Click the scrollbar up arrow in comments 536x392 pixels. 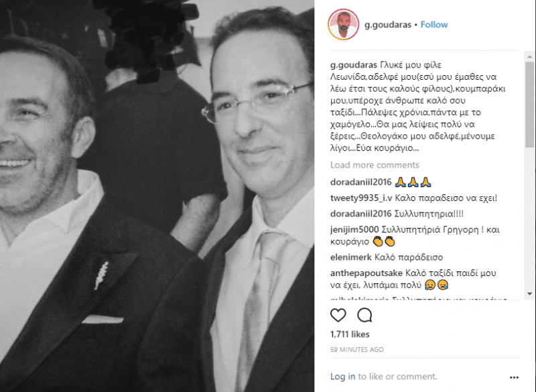click(x=529, y=57)
